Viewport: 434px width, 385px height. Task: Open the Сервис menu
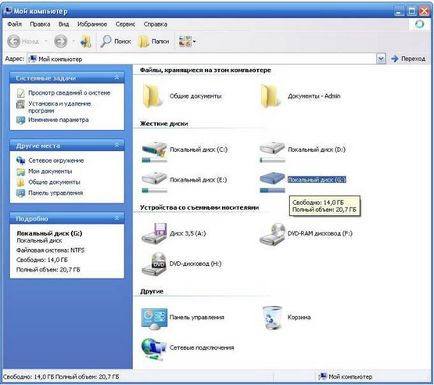125,24
